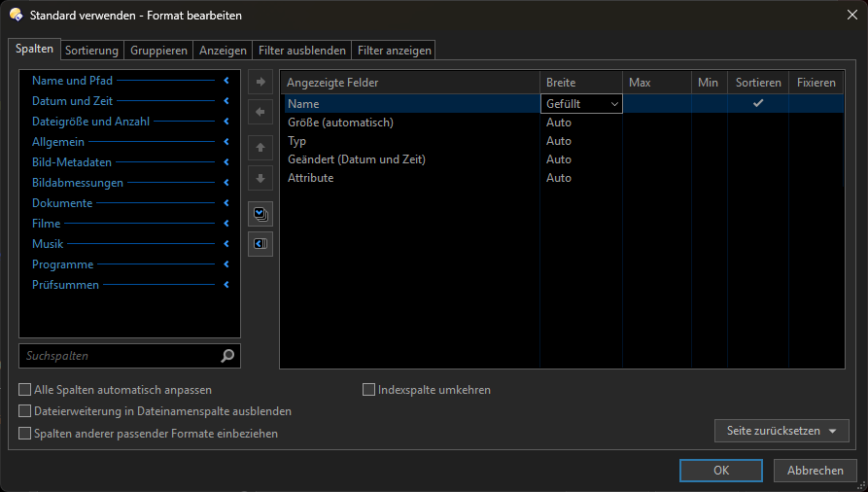
Task: Click the Auto width of Geändert row
Action: 559,159
